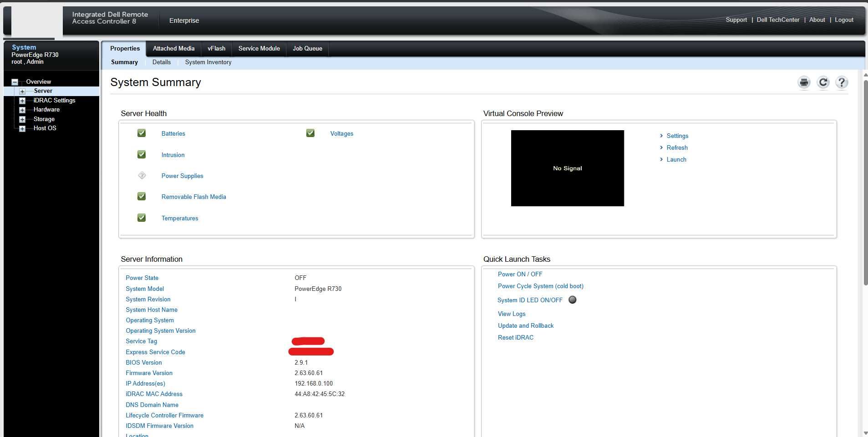The height and width of the screenshot is (437, 868).
Task: Expand the Host OS tree node
Action: point(22,129)
